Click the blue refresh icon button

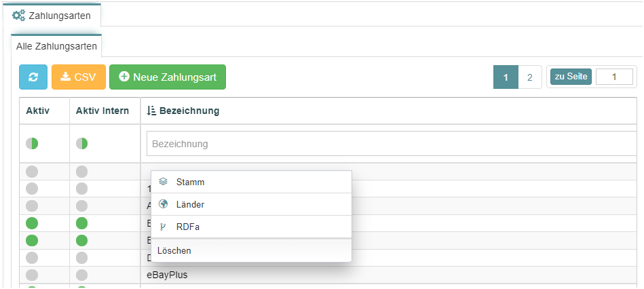point(33,77)
